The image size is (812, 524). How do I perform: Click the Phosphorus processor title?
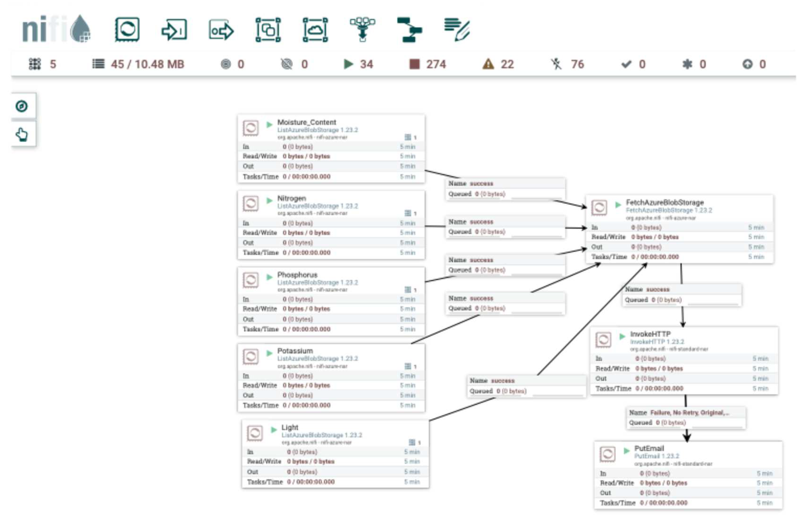(x=297, y=275)
